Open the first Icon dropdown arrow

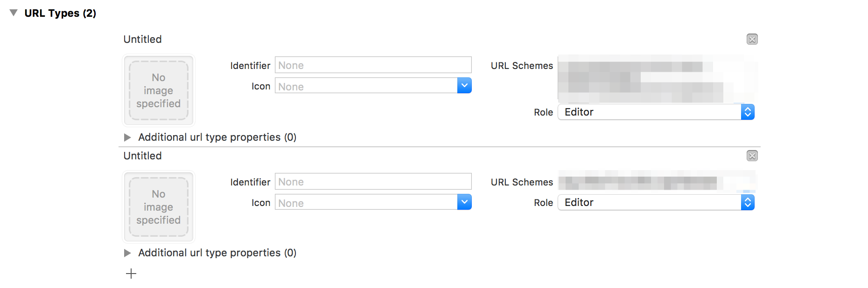click(x=464, y=86)
